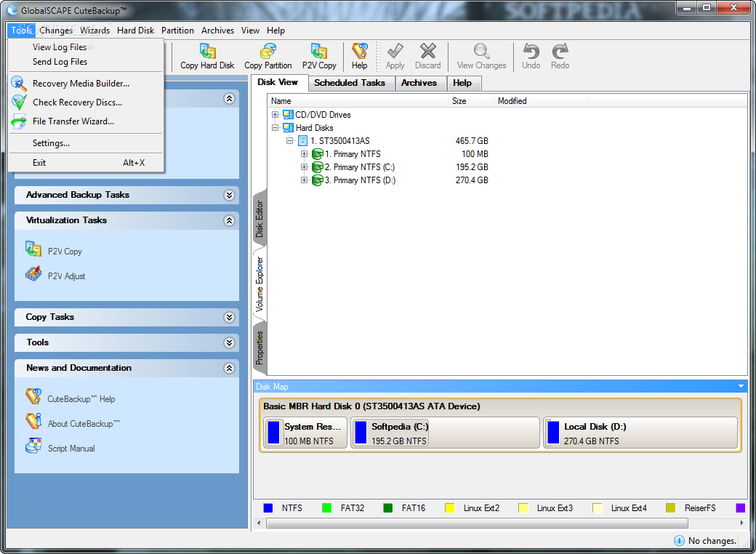Click the ST3500413AS hard disk icon in tree
This screenshot has height=554, width=756.
click(x=303, y=141)
